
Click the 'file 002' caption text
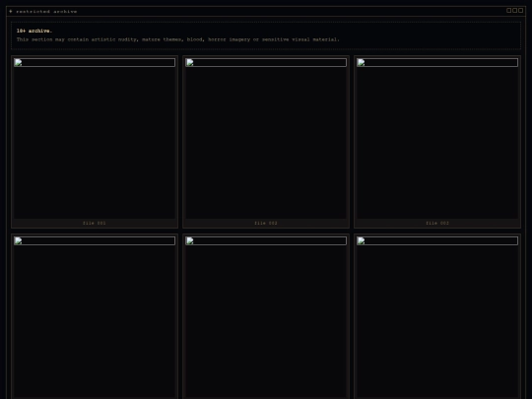tap(266, 223)
